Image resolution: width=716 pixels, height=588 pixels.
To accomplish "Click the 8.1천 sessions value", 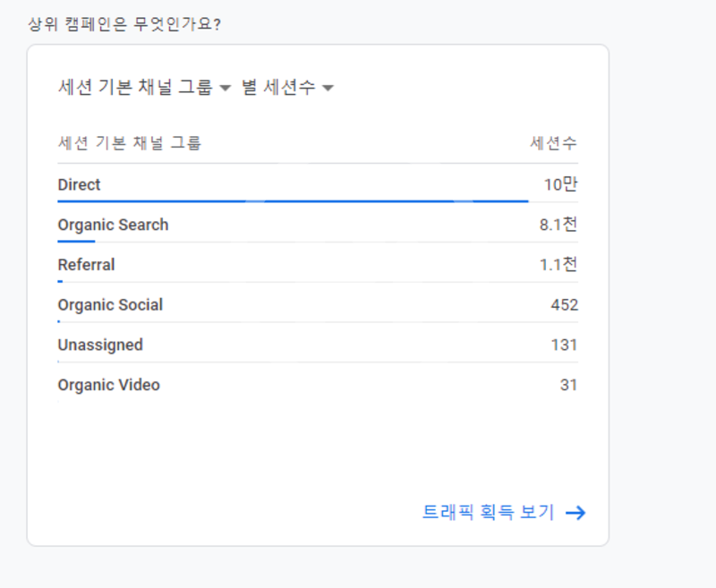I will pyautogui.click(x=558, y=225).
